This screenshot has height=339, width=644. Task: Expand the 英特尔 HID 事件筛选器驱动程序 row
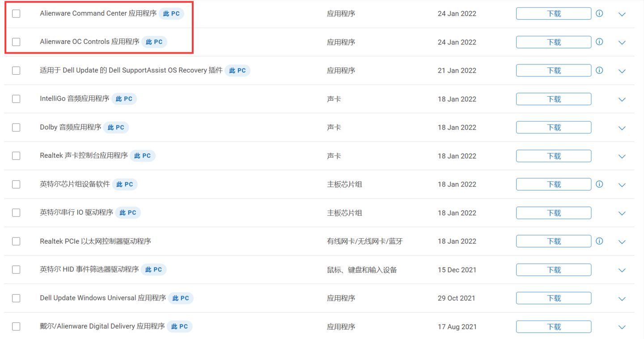(622, 270)
